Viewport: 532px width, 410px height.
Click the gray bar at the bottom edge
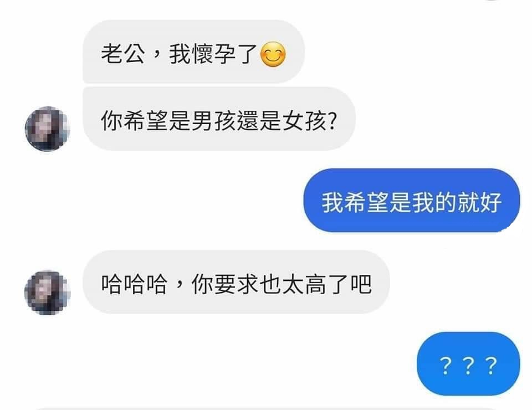click(x=266, y=408)
